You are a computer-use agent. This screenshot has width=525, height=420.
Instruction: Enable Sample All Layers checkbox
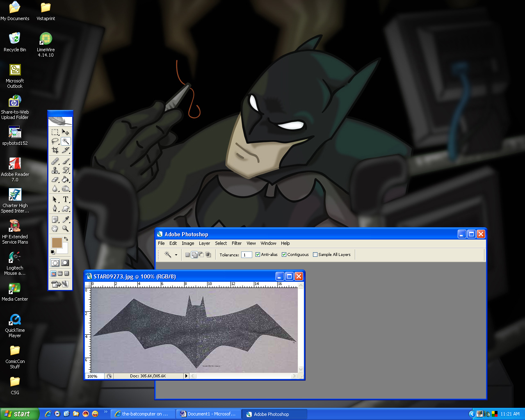pyautogui.click(x=315, y=254)
